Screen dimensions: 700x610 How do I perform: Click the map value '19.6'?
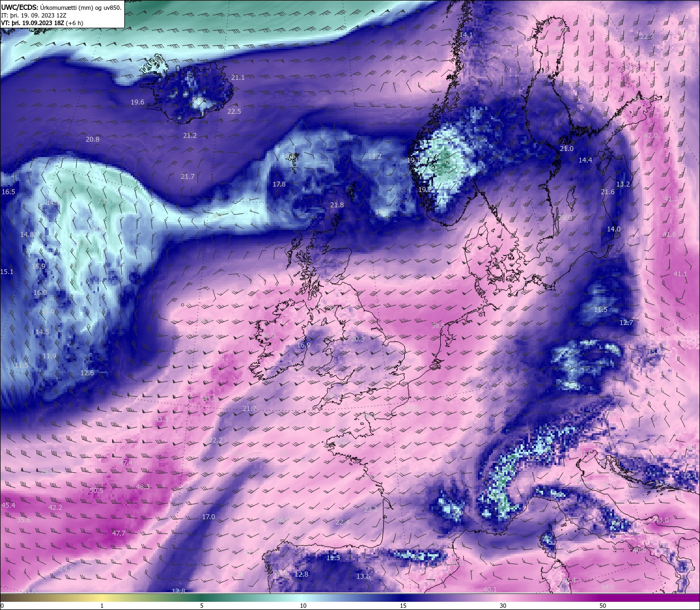point(137,102)
